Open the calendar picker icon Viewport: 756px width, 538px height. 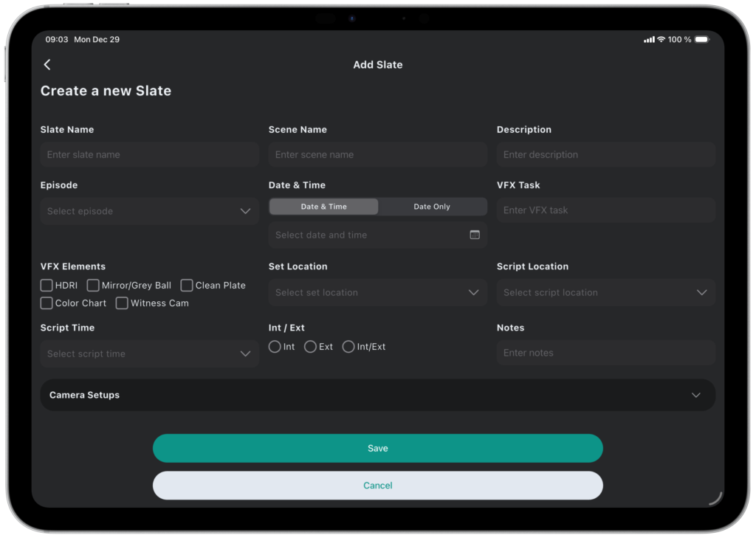[x=475, y=235]
